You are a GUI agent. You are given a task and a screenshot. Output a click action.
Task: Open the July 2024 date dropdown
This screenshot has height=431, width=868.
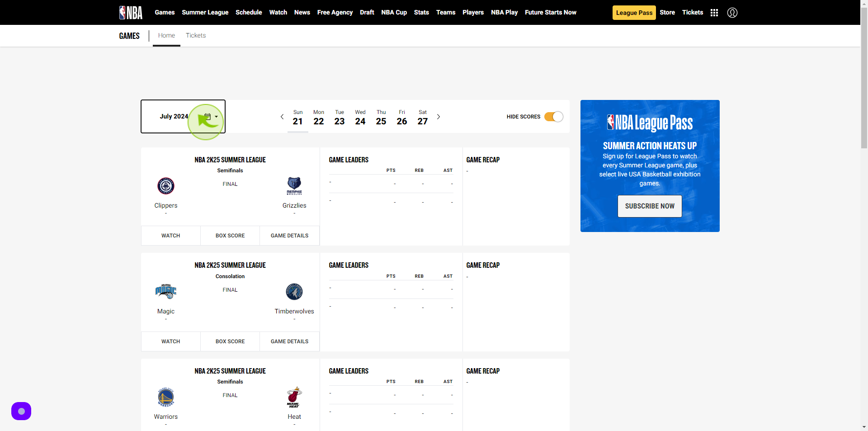point(183,117)
